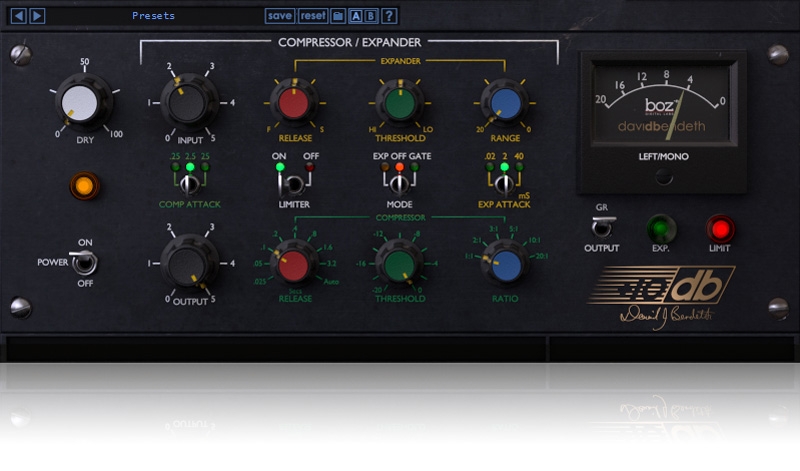Open the Presets dropdown menu
The image size is (800, 471).
pyautogui.click(x=153, y=16)
